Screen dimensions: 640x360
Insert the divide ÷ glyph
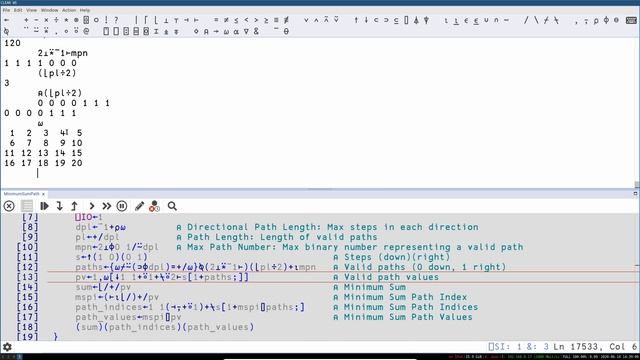56,20
